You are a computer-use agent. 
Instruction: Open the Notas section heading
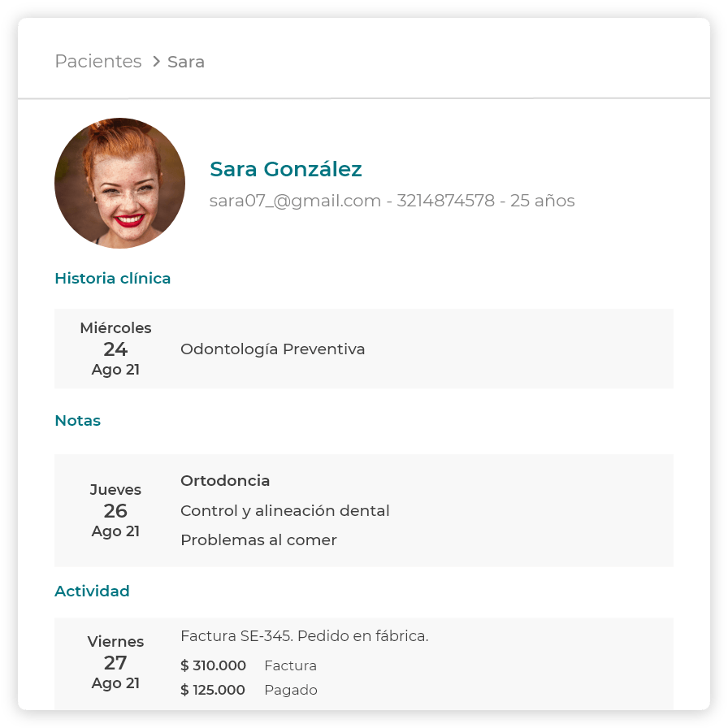tap(77, 421)
